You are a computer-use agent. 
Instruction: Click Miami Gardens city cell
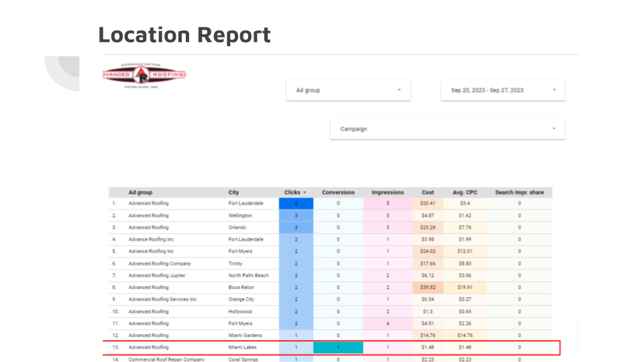tap(246, 335)
